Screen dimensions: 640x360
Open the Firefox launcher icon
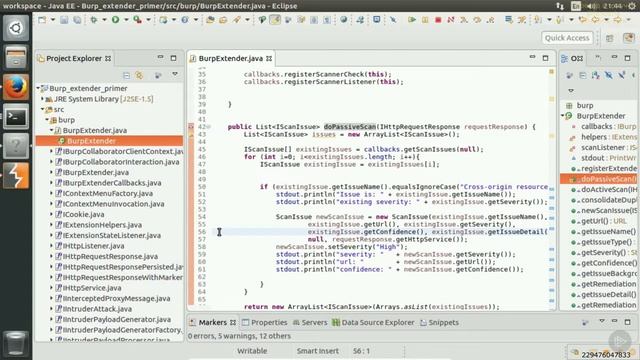(x=16, y=87)
